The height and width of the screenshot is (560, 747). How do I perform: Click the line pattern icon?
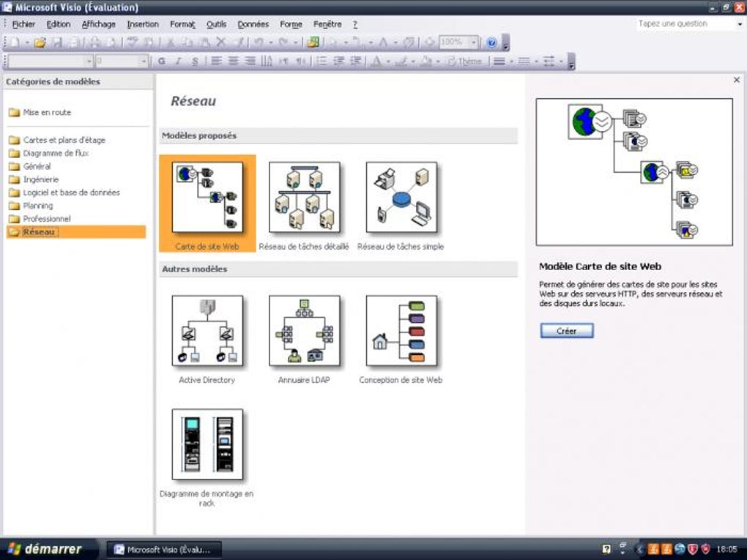[x=524, y=61]
